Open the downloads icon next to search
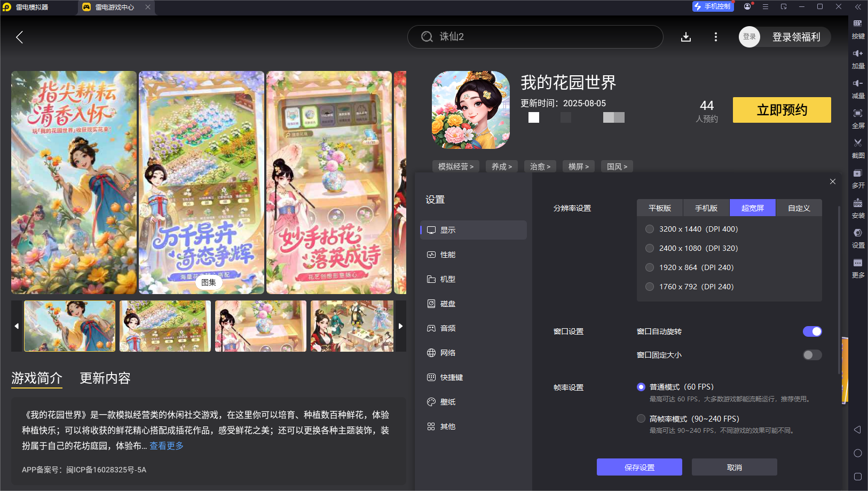 point(686,37)
